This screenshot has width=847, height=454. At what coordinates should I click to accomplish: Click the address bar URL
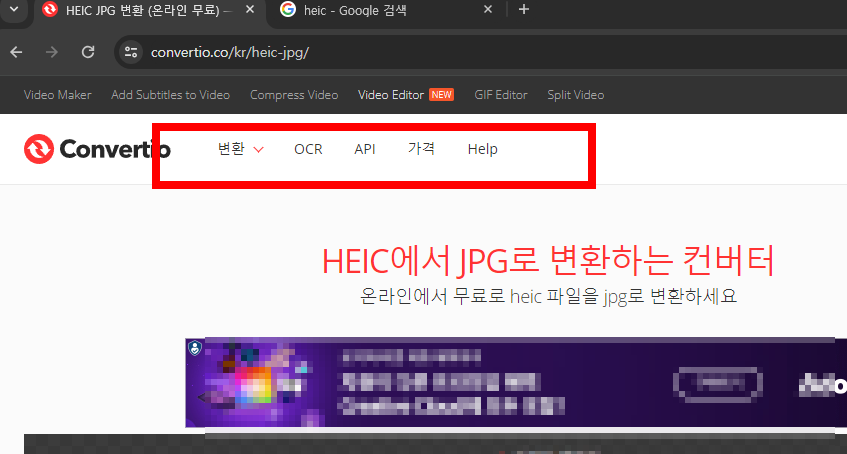230,52
